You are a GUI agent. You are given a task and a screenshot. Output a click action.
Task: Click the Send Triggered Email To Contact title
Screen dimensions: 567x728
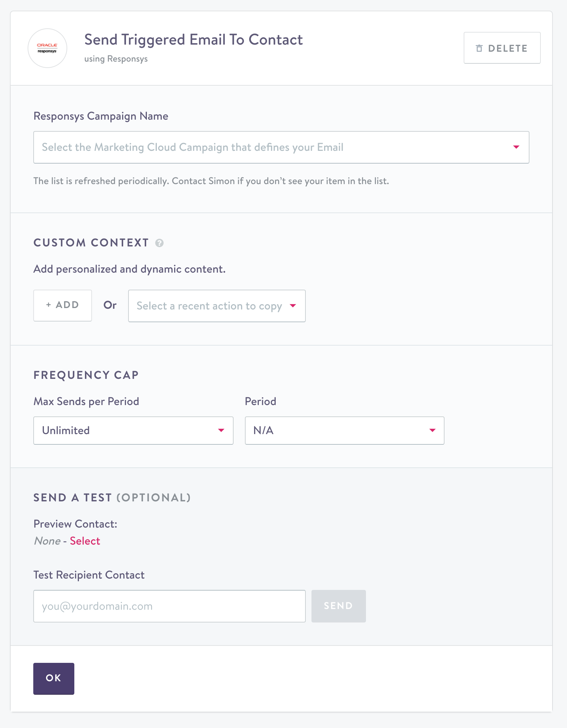click(193, 40)
